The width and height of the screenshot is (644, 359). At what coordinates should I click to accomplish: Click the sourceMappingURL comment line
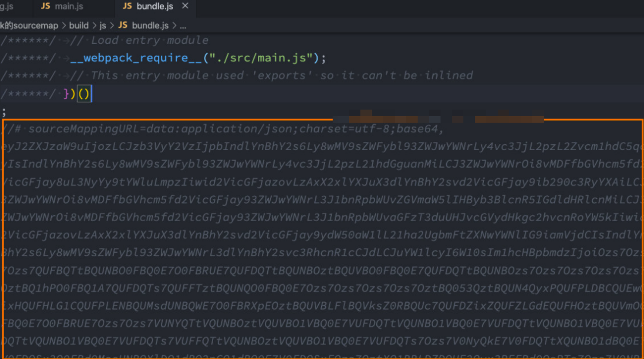point(222,129)
